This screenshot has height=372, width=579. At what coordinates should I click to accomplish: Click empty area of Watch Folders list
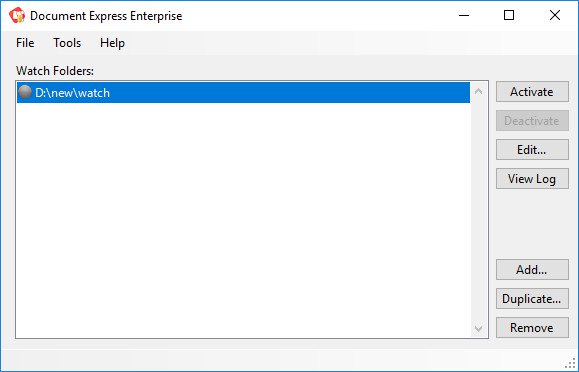243,220
